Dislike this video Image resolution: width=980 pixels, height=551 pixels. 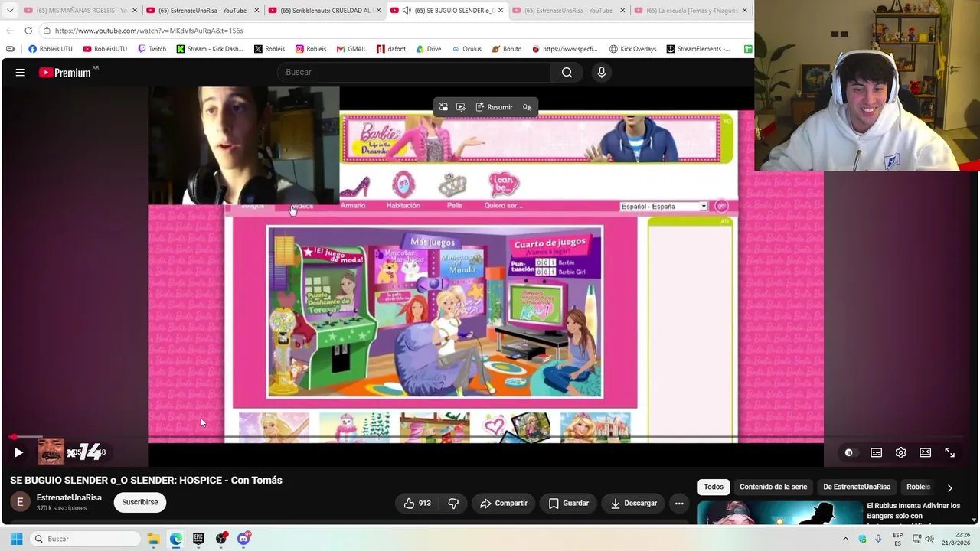tap(453, 503)
